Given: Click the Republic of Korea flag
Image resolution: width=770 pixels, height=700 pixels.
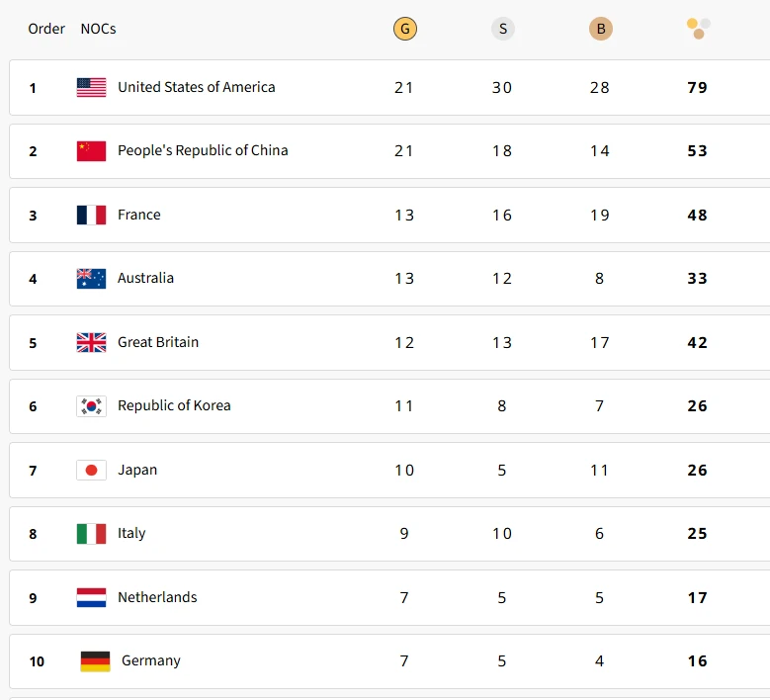Looking at the screenshot, I should 91,405.
